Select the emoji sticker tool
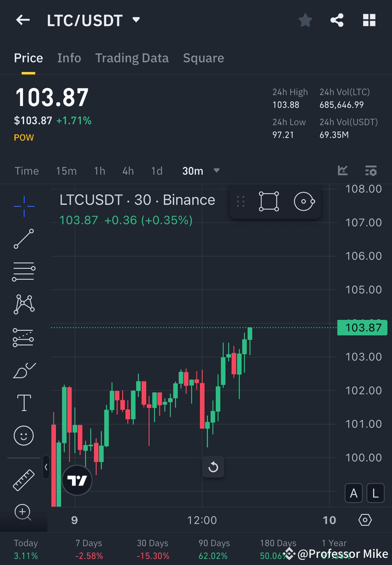The height and width of the screenshot is (565, 392). [24, 435]
